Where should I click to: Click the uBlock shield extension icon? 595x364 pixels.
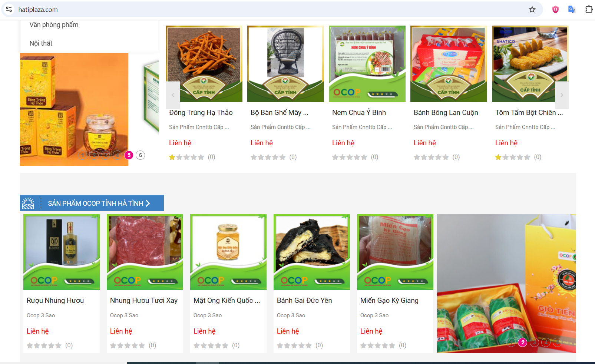555,10
